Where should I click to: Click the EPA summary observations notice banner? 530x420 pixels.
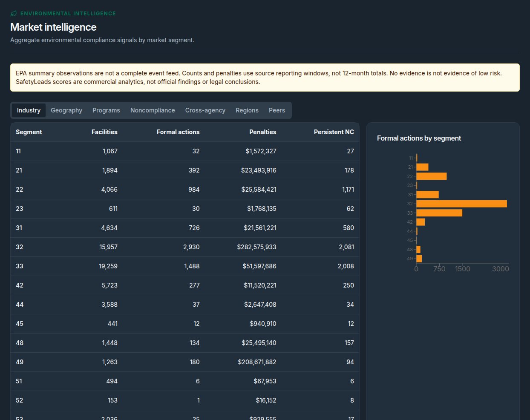click(265, 78)
